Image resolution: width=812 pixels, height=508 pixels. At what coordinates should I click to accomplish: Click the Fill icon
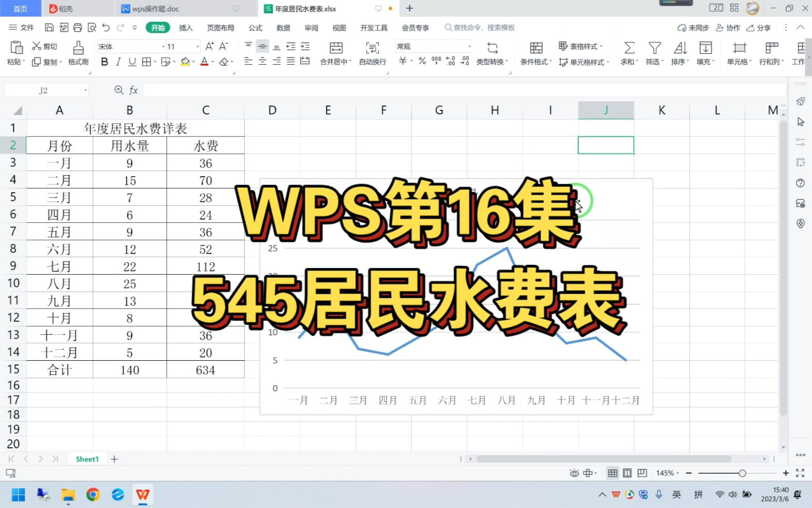706,48
